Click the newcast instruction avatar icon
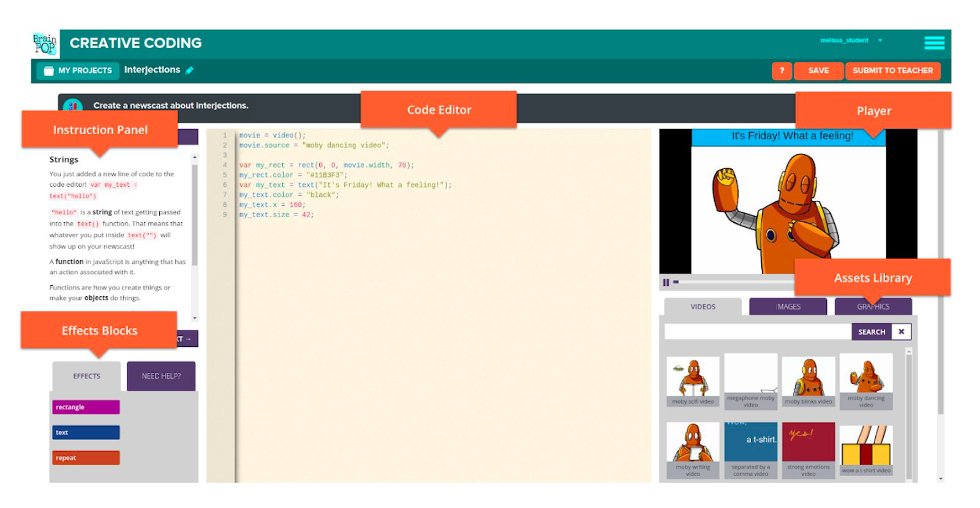The image size is (980, 508). coord(73,106)
